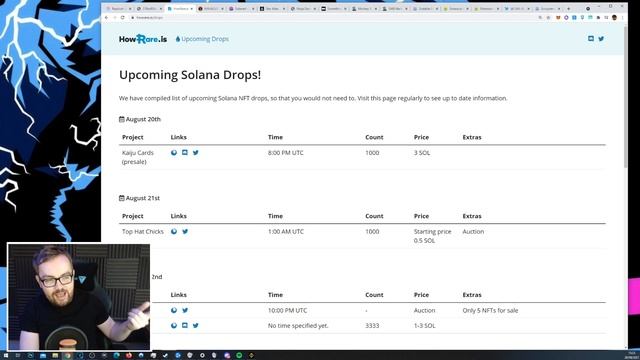Open the Top Hat Chicks Twitter icon

185,231
